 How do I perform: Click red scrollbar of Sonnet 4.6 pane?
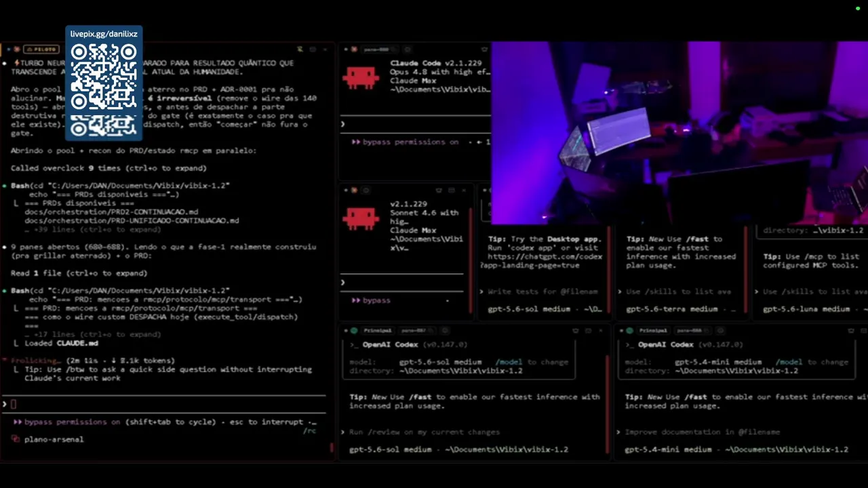471,261
